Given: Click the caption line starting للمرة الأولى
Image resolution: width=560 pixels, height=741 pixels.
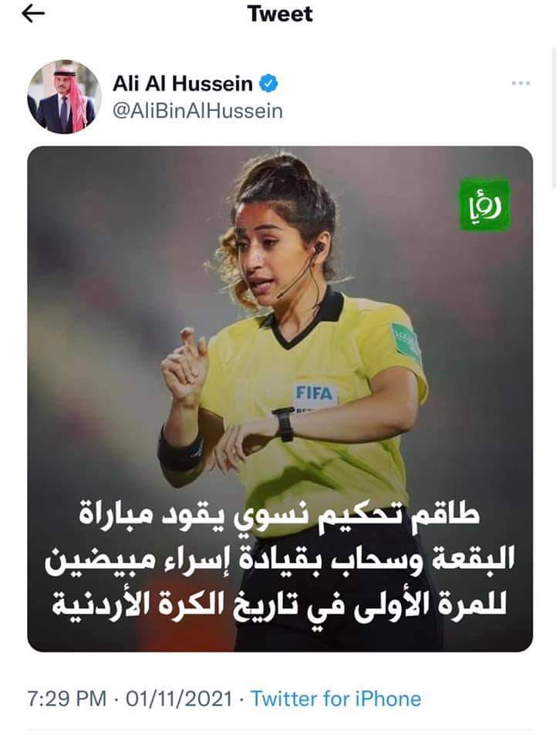Looking at the screenshot, I should [x=279, y=602].
